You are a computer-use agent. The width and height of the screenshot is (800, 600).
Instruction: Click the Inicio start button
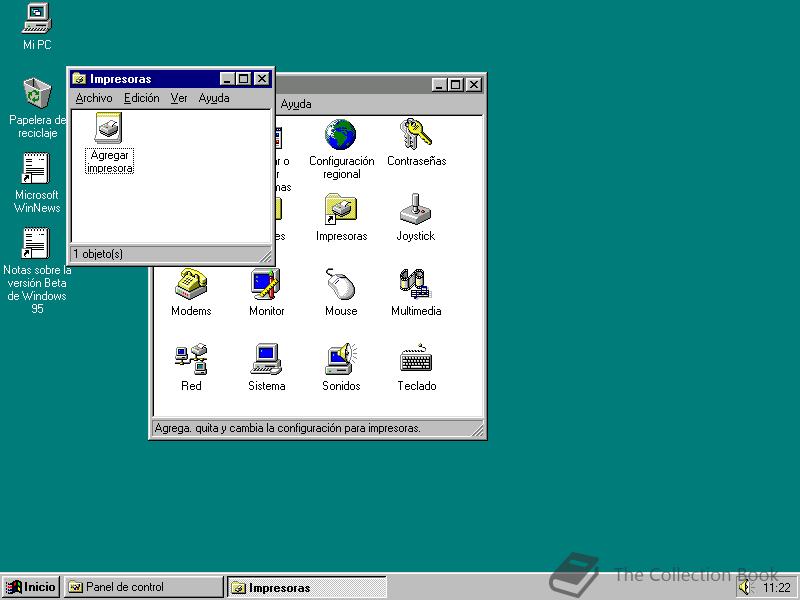point(31,587)
